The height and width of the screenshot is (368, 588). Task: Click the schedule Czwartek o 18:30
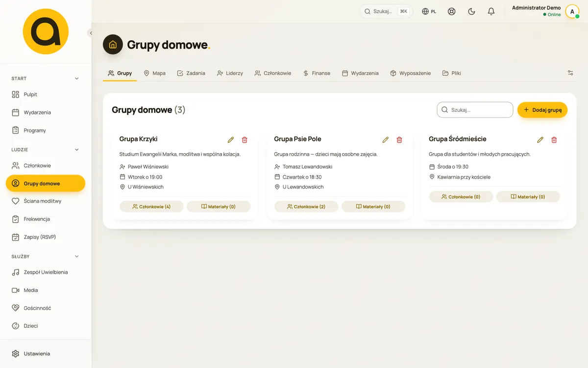pyautogui.click(x=302, y=177)
